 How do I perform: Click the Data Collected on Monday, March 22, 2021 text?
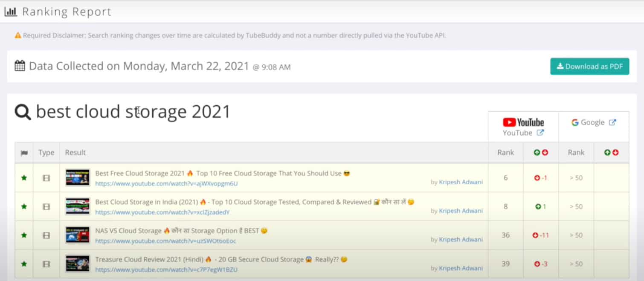[139, 66]
